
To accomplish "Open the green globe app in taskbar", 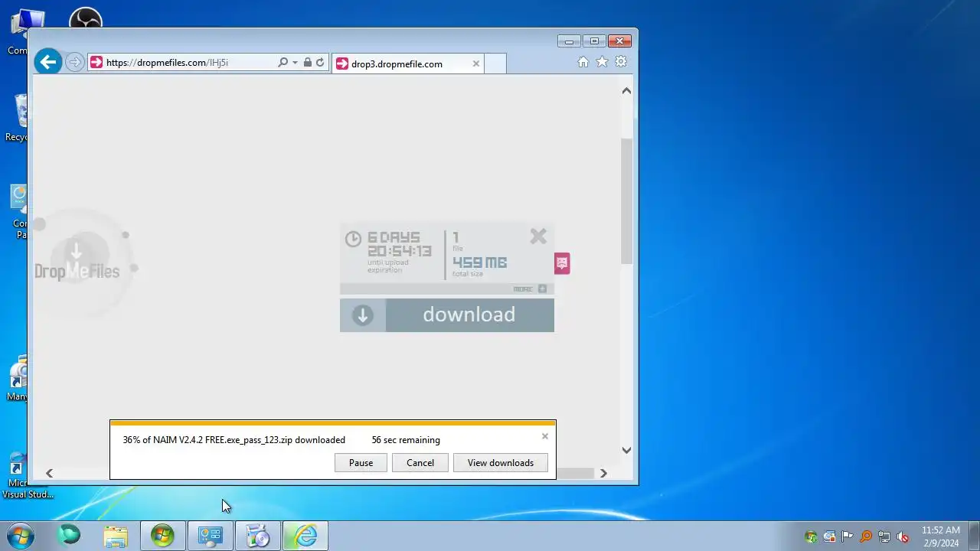I will 69,536.
